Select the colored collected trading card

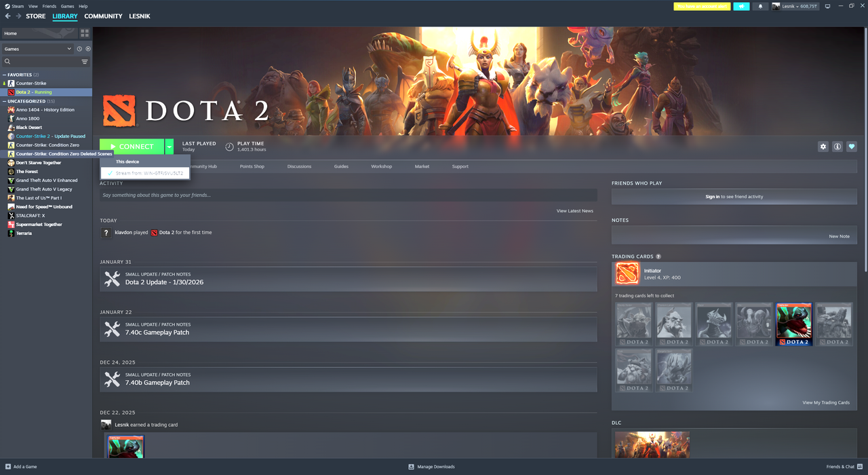click(x=794, y=324)
